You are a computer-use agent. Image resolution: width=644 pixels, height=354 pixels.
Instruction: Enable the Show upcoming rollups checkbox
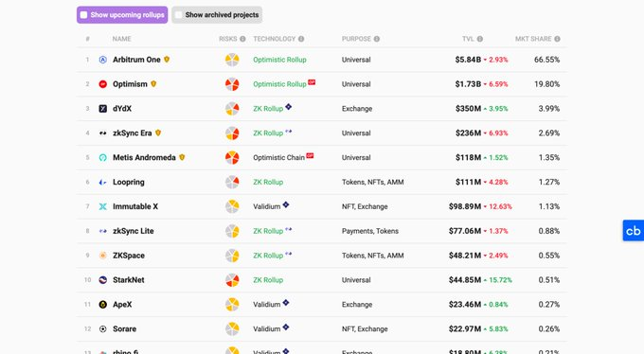tap(83, 15)
